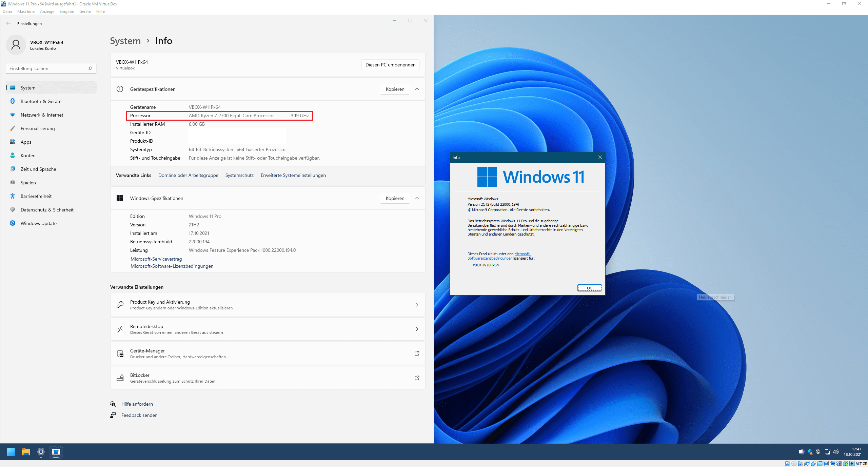Open the Hilfe menu
The width and height of the screenshot is (868, 467).
[100, 12]
